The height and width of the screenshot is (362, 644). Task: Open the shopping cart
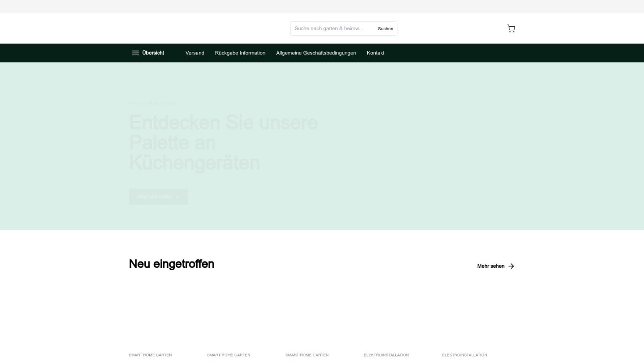pos(511,28)
